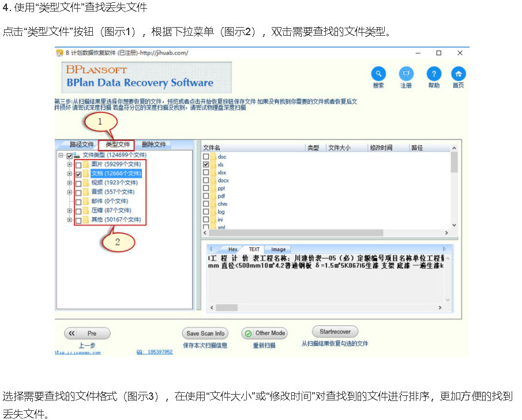Check the 音频 (557个文件) checkbox
Screen dimensions: 522x420
pyautogui.click(x=78, y=193)
